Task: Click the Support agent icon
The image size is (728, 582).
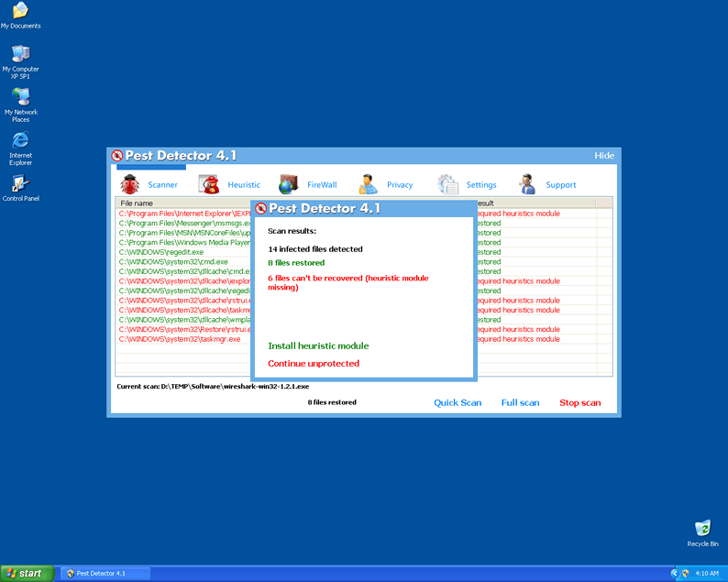Action: (527, 184)
